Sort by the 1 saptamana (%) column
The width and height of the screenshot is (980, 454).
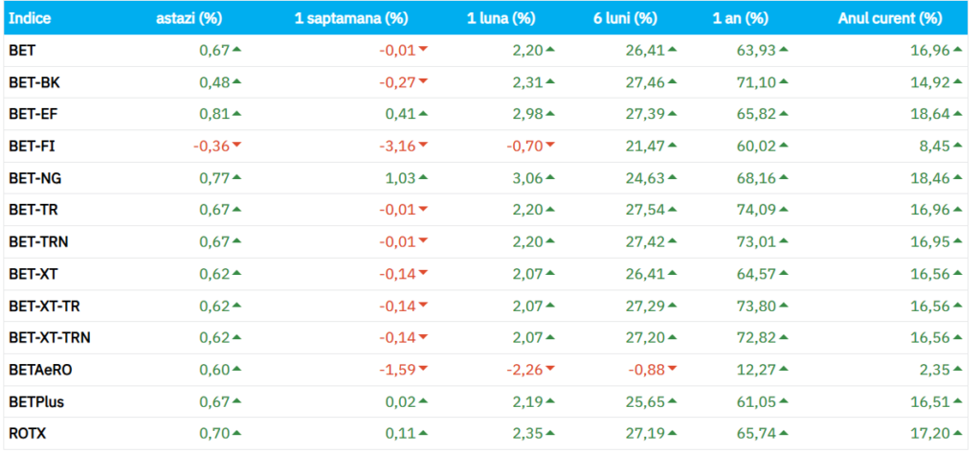point(362,18)
